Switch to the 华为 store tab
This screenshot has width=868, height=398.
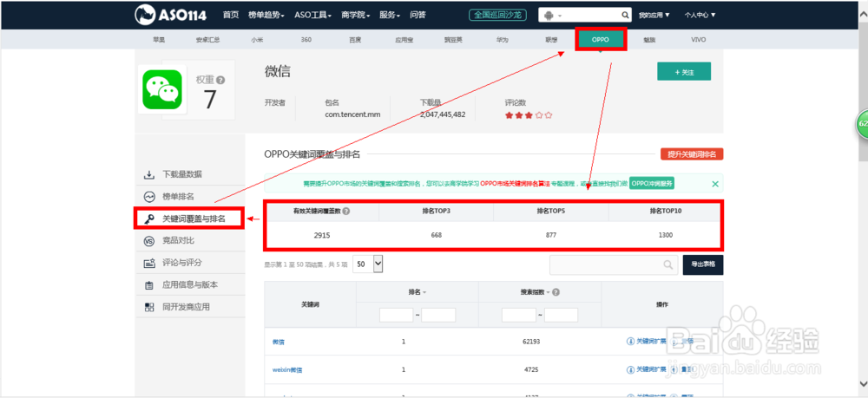coord(502,40)
